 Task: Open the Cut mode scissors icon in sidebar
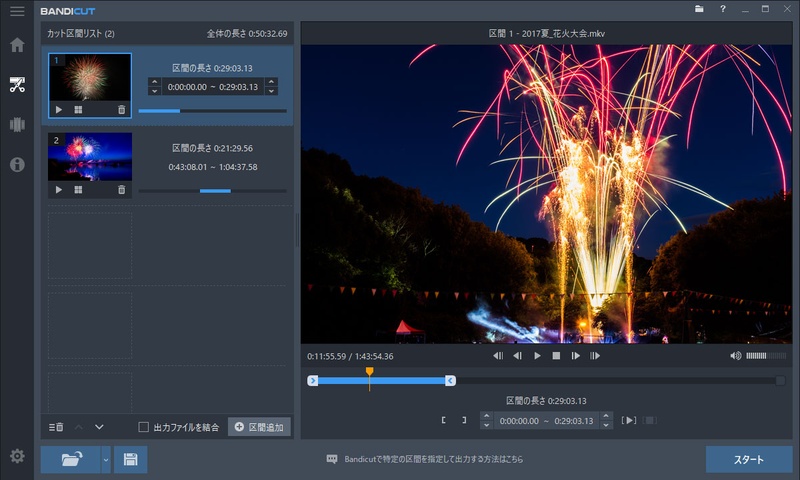pyautogui.click(x=17, y=84)
